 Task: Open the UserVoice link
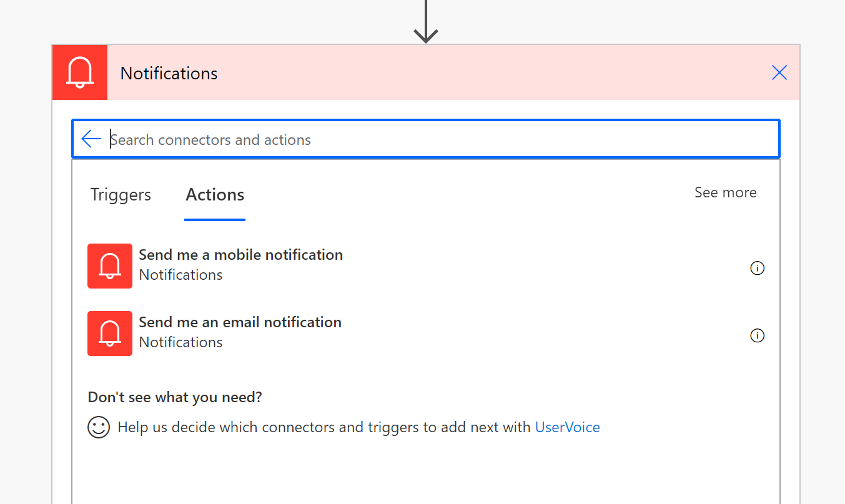point(567,427)
